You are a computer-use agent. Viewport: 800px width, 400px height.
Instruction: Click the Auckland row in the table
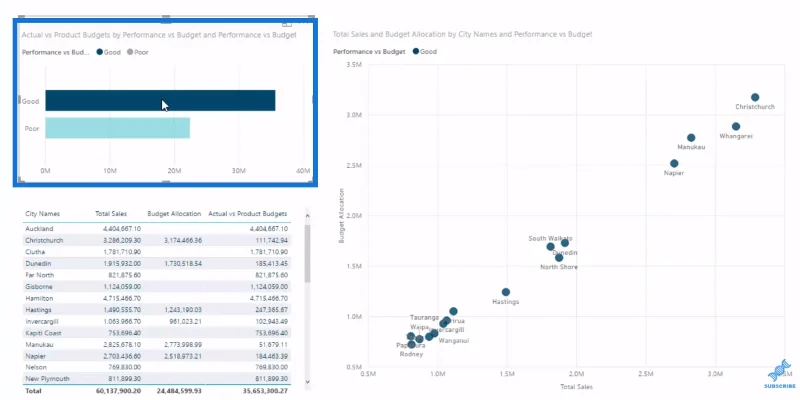point(157,229)
